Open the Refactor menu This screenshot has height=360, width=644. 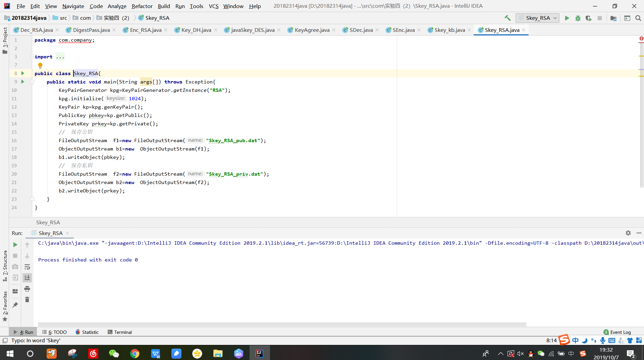coord(142,6)
